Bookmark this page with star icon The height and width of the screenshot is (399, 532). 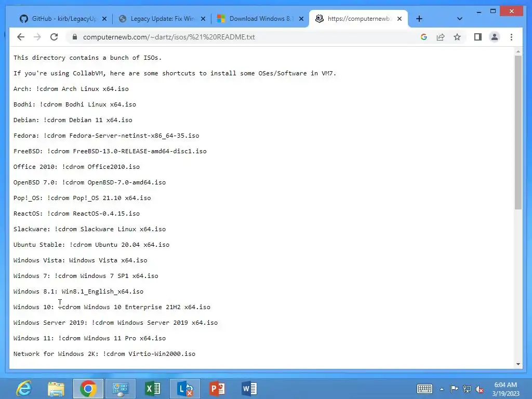tap(457, 37)
